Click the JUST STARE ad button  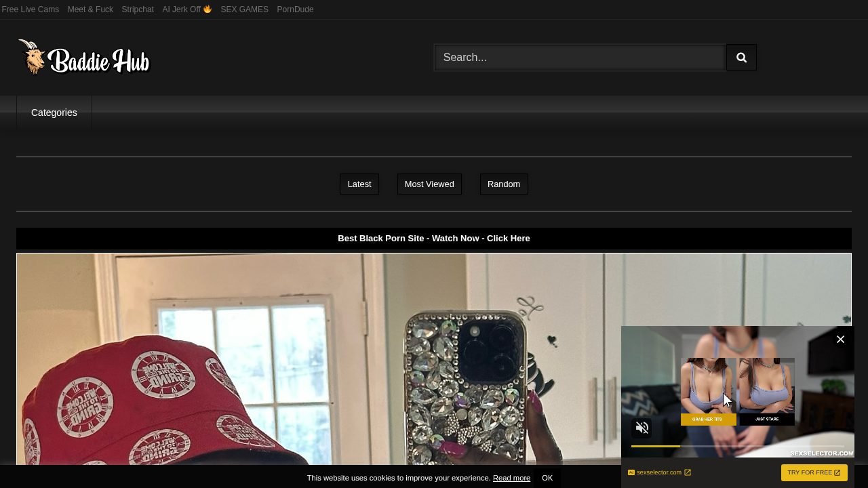click(x=767, y=420)
